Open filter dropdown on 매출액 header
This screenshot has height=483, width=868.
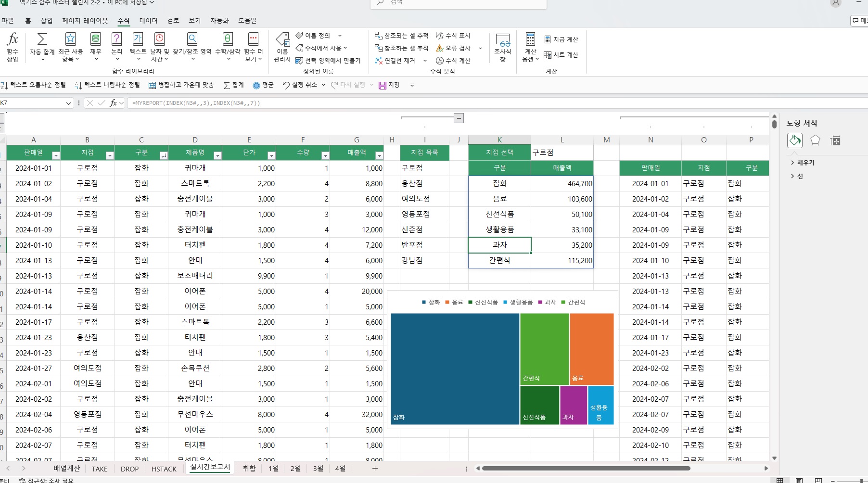379,155
